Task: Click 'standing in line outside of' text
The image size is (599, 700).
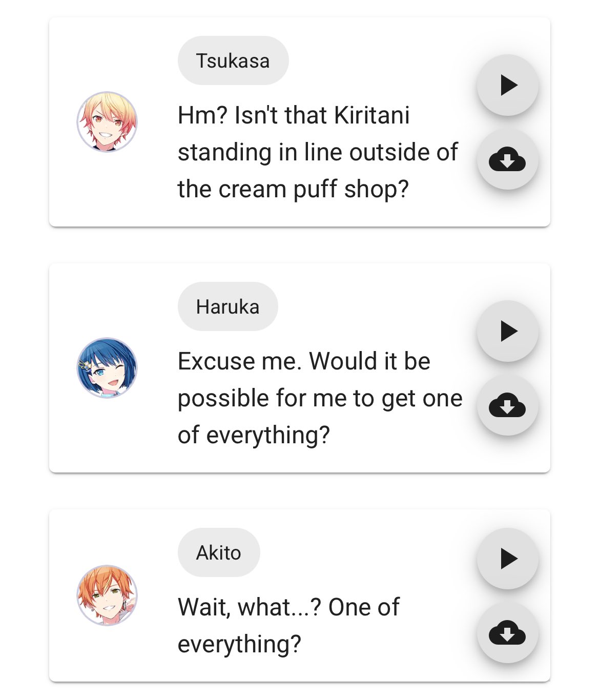Action: 318,153
